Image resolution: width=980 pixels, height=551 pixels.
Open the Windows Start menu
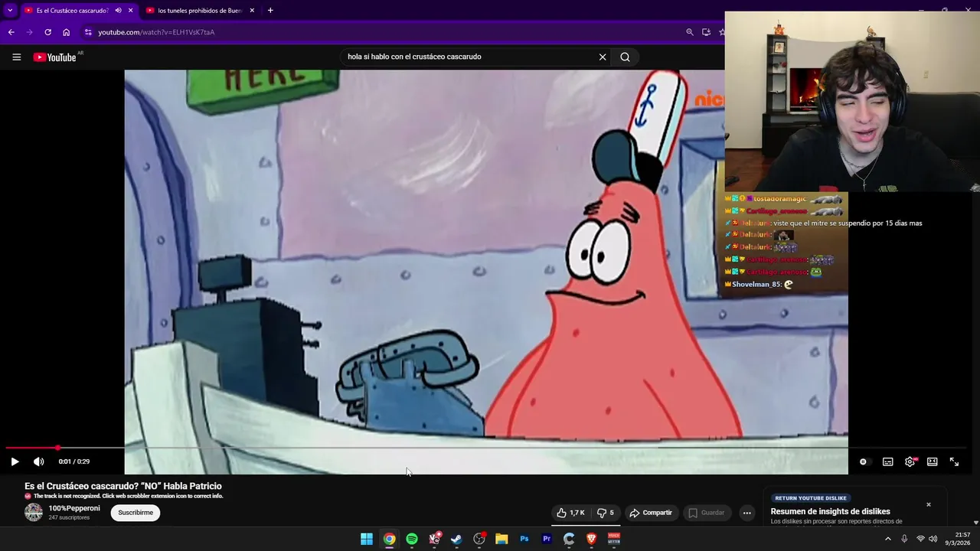coord(367,539)
